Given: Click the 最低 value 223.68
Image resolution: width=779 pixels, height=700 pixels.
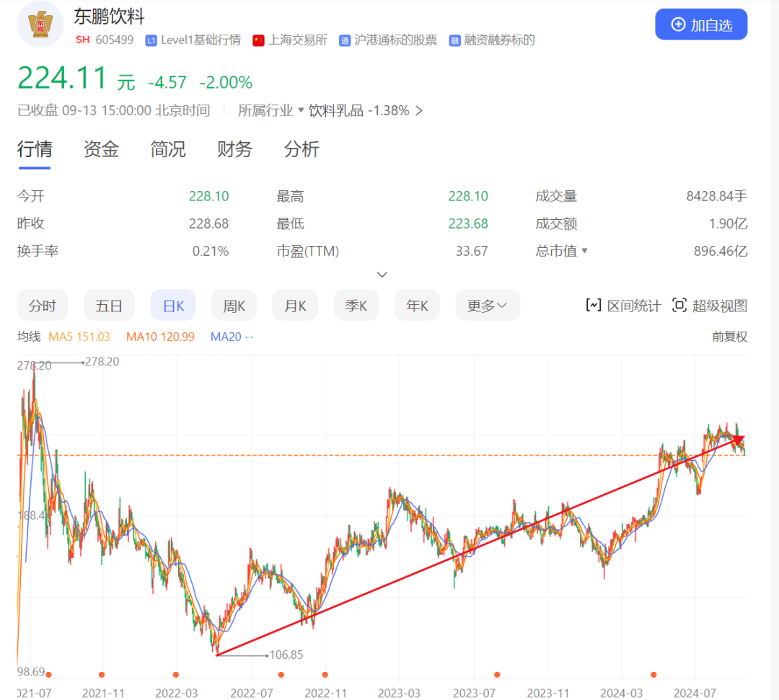Looking at the screenshot, I should click(468, 223).
